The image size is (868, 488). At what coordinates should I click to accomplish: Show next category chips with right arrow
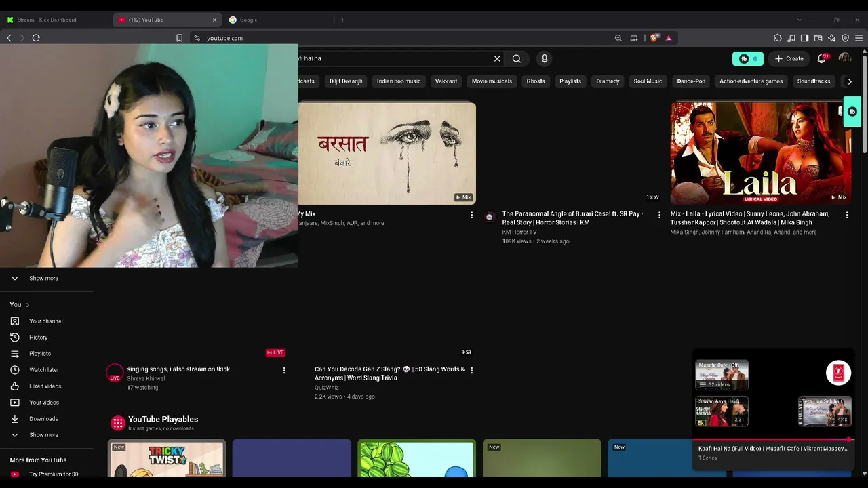pyautogui.click(x=850, y=81)
